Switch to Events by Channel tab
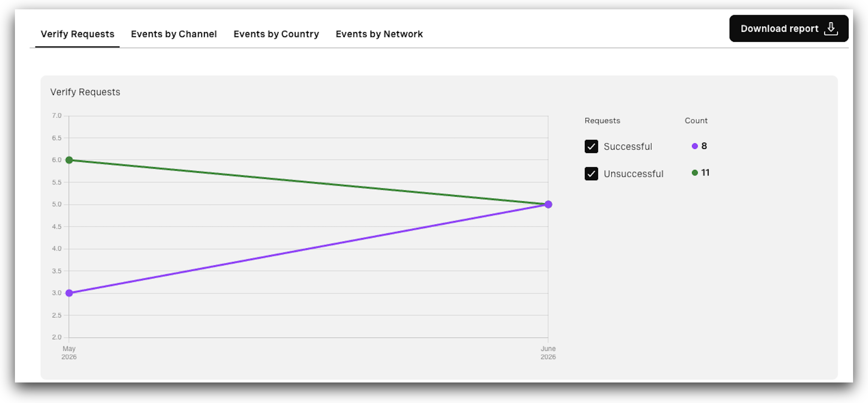Screen dimensions: 868x403 pyautogui.click(x=174, y=34)
